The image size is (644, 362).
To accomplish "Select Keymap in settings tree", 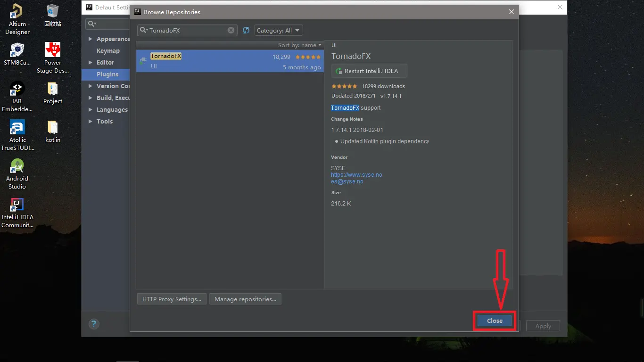I will point(108,51).
